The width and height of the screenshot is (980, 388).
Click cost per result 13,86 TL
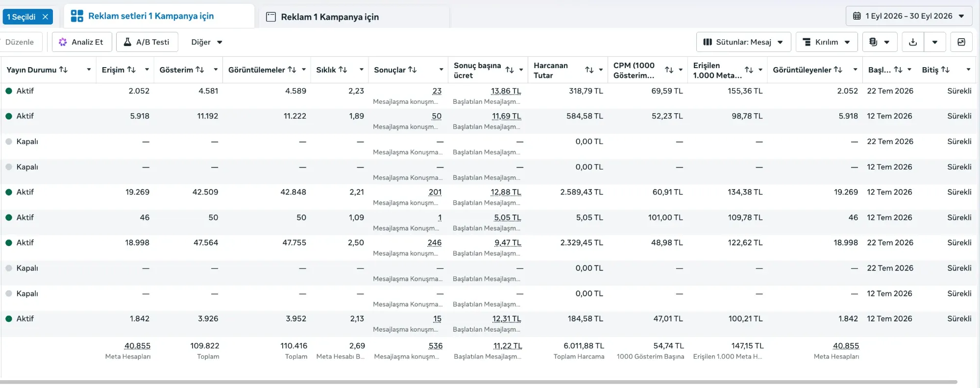506,91
